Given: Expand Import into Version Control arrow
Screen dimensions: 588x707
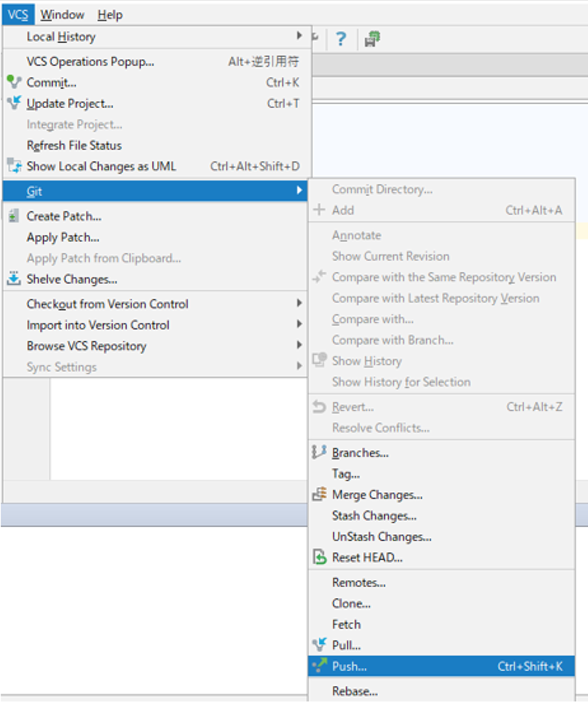Looking at the screenshot, I should [x=299, y=324].
